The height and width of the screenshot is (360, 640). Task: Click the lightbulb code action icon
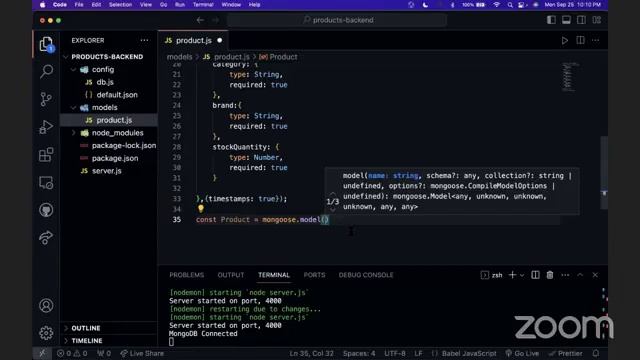tap(200, 209)
